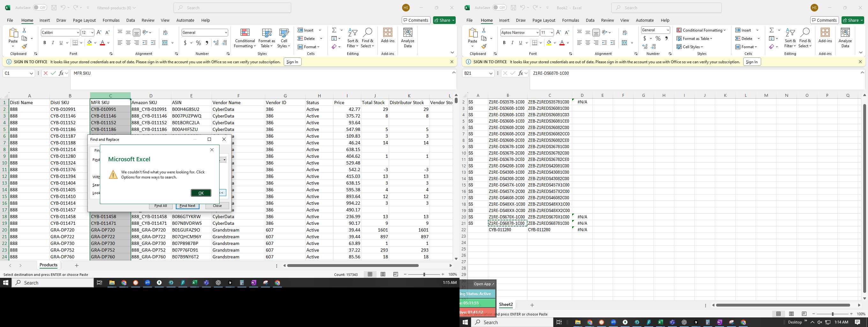Image resolution: width=868 pixels, height=327 pixels.
Task: Toggle AutoSave in filtered-products window
Action: [x=40, y=7]
